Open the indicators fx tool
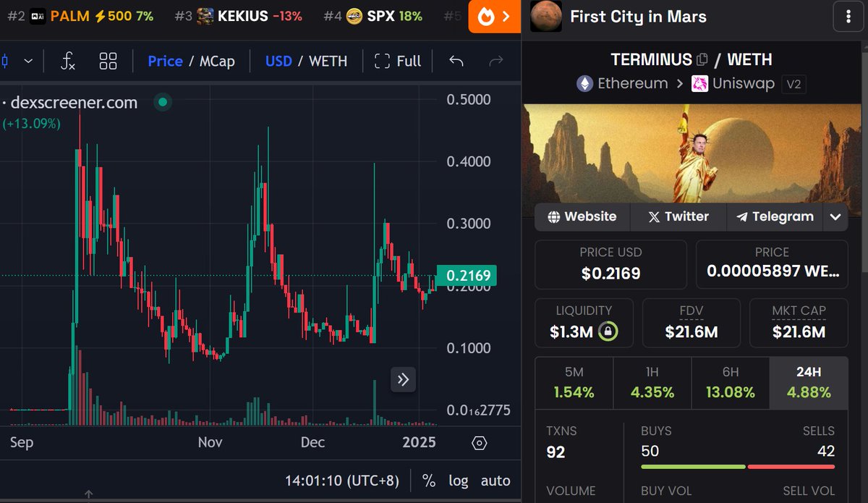Viewport: 868px width, 503px height. coord(68,61)
